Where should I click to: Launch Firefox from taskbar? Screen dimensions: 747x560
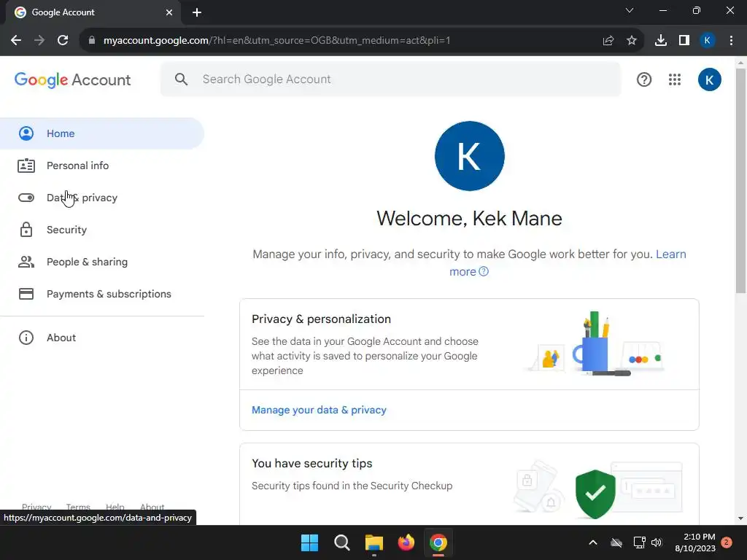click(x=406, y=542)
